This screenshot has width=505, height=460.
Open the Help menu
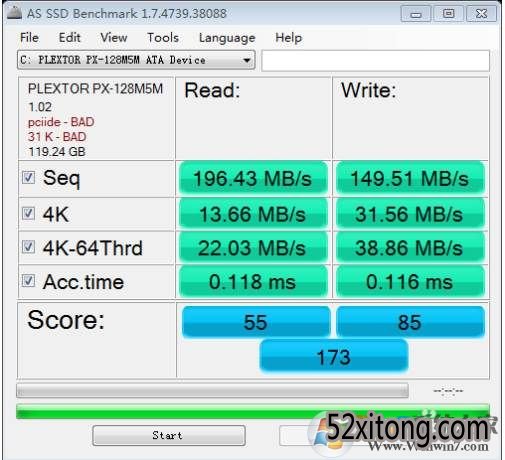pos(289,37)
